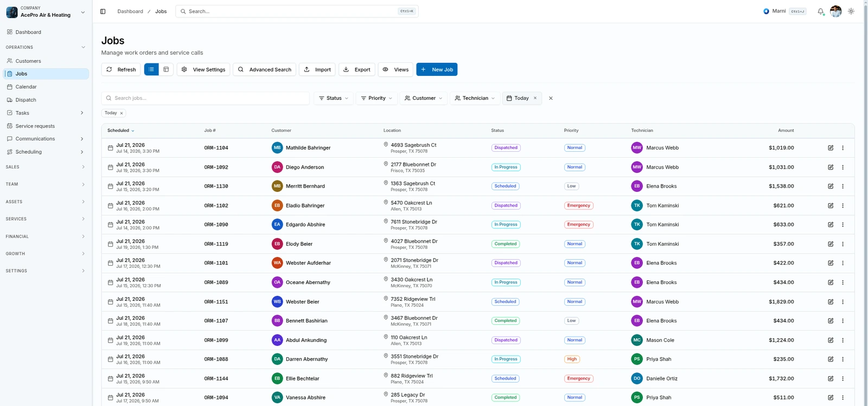Open more actions for ORM-1104
The height and width of the screenshot is (406, 868).
tap(843, 148)
